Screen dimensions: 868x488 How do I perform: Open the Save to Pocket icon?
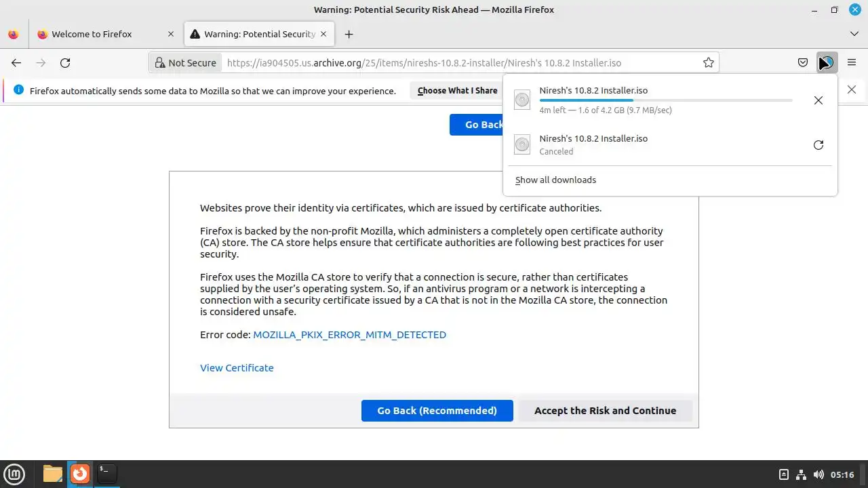pos(803,63)
